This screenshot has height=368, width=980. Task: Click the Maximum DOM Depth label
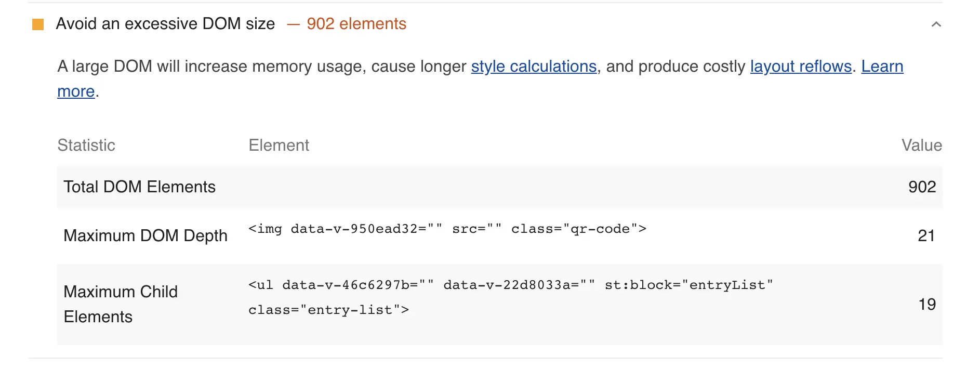(145, 235)
